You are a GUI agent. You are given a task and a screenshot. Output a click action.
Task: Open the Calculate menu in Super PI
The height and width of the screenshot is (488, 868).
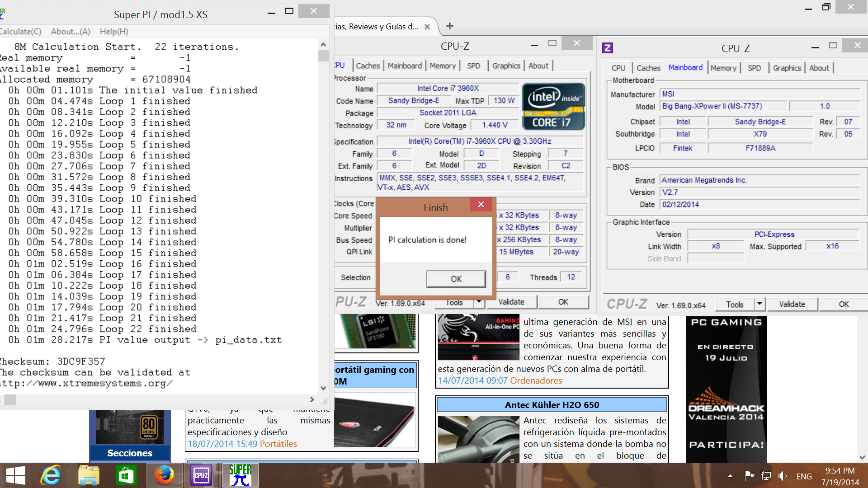point(20,32)
